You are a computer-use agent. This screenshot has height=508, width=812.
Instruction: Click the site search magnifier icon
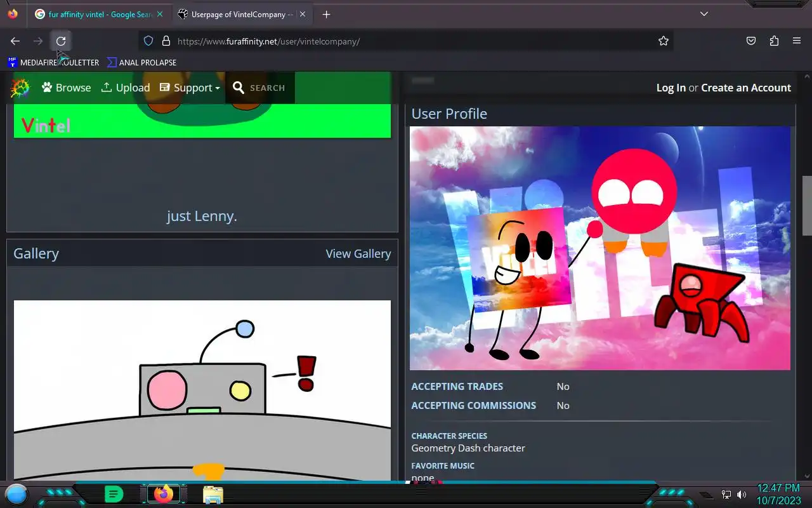tap(239, 88)
